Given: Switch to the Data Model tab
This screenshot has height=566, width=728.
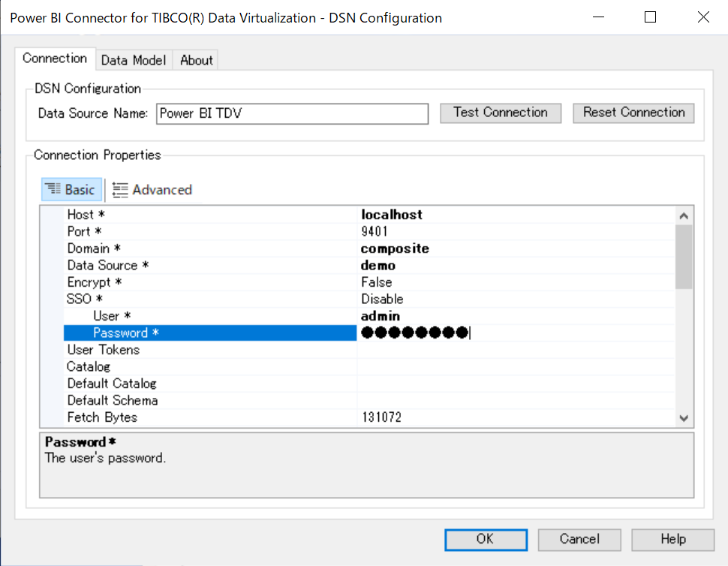Looking at the screenshot, I should [134, 60].
